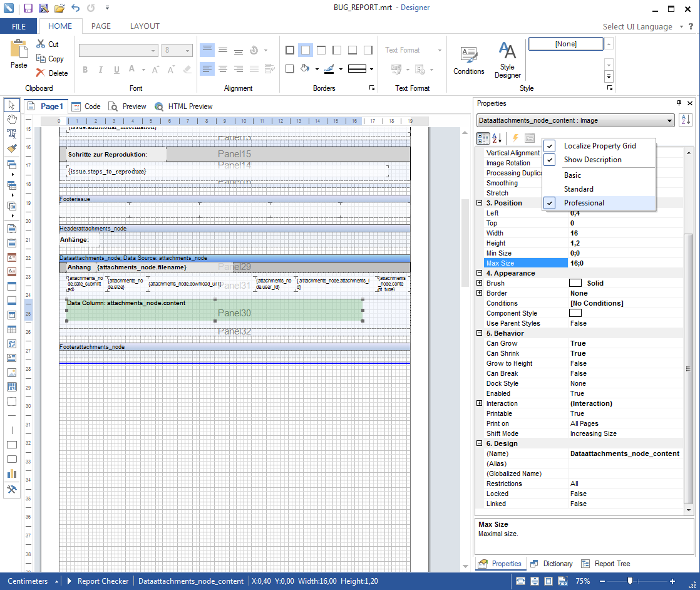This screenshot has height=590, width=700.
Task: Align text to the left
Action: click(x=207, y=68)
